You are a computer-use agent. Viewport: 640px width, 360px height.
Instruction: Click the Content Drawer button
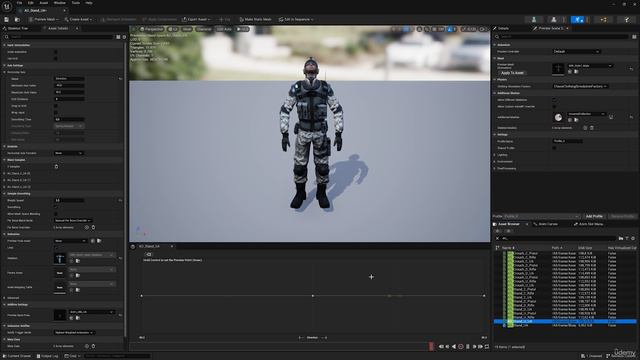(x=16, y=356)
